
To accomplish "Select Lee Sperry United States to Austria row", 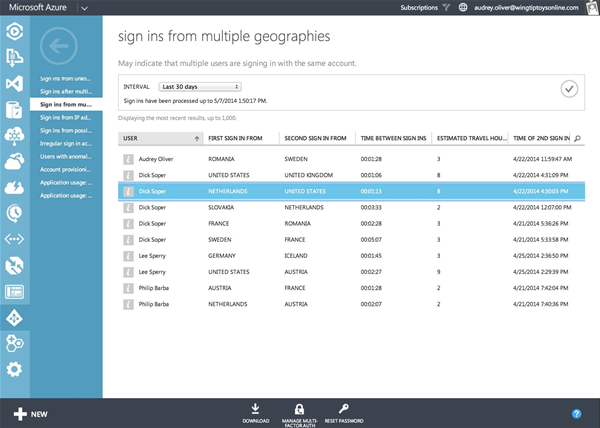I will (x=351, y=272).
